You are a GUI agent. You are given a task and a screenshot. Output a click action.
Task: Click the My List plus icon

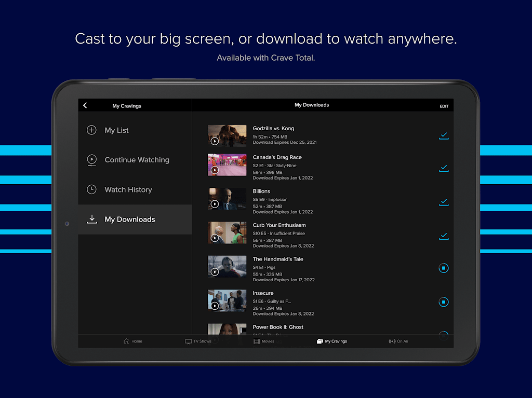click(x=91, y=130)
